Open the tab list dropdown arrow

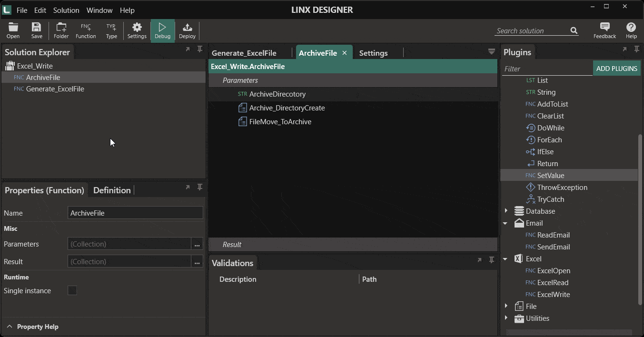(x=492, y=52)
